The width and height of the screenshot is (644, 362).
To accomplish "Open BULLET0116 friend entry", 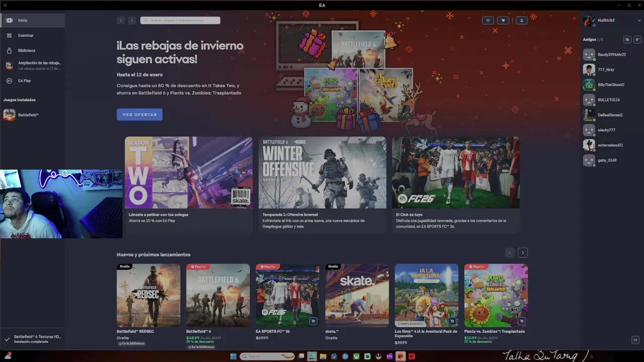I will tap(611, 100).
